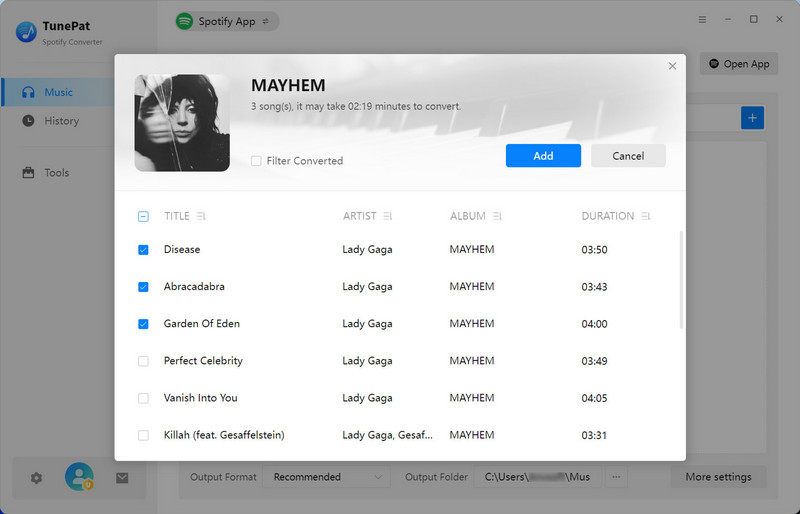Sort by ARTIST column icon
This screenshot has height=514, width=800.
click(388, 216)
